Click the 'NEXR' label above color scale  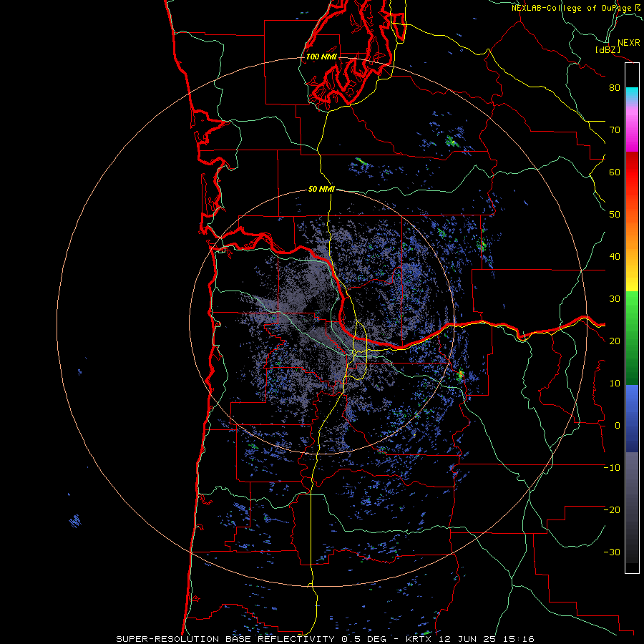click(x=628, y=43)
